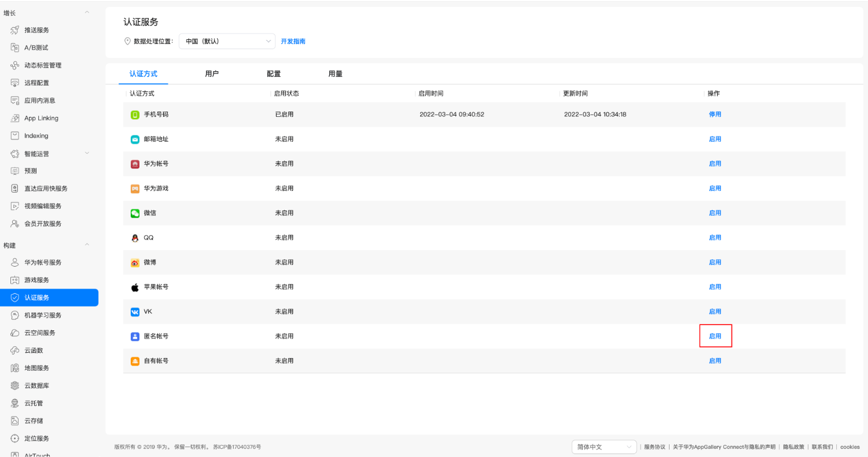Click the WeChat (微信) icon
868x457 pixels.
pos(135,213)
